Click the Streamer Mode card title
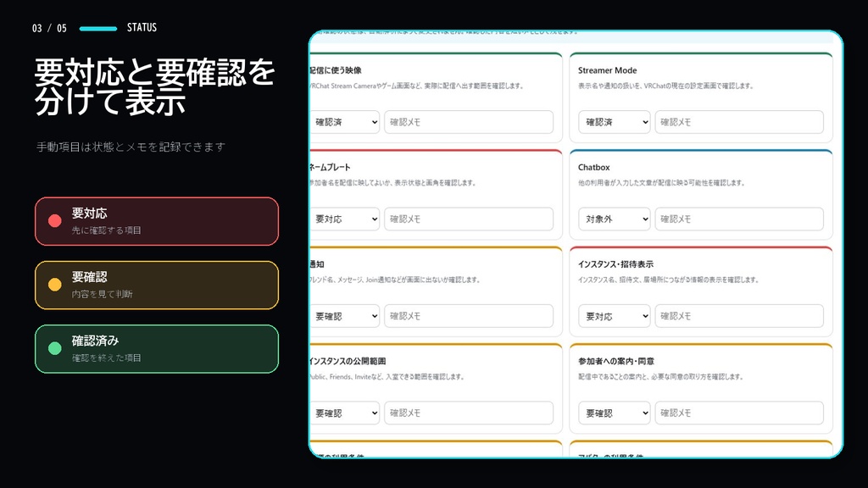868x488 pixels. coord(607,70)
